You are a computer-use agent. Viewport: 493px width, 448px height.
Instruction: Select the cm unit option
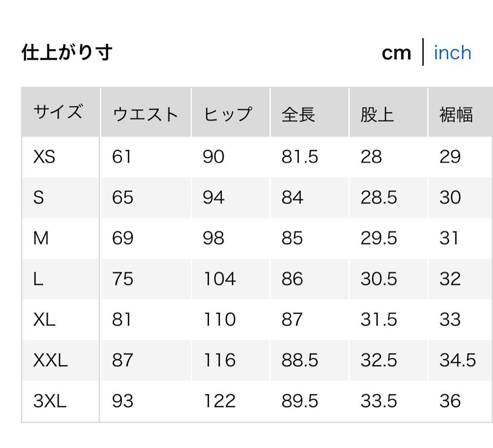coord(396,53)
